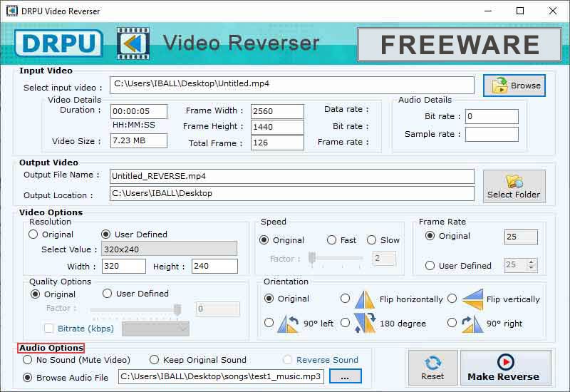
Task: Close the DRPU Video Reverser window
Action: coord(553,11)
